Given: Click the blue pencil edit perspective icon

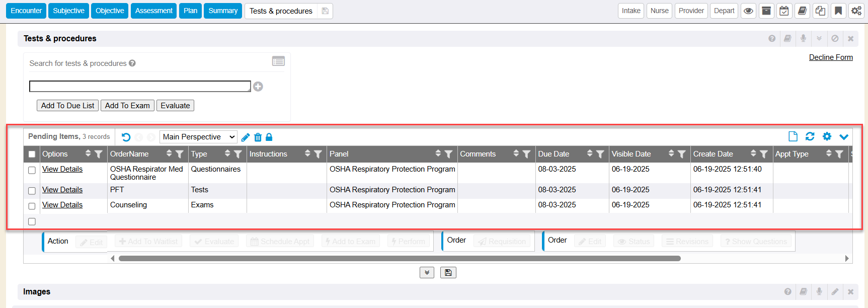Looking at the screenshot, I should [246, 137].
